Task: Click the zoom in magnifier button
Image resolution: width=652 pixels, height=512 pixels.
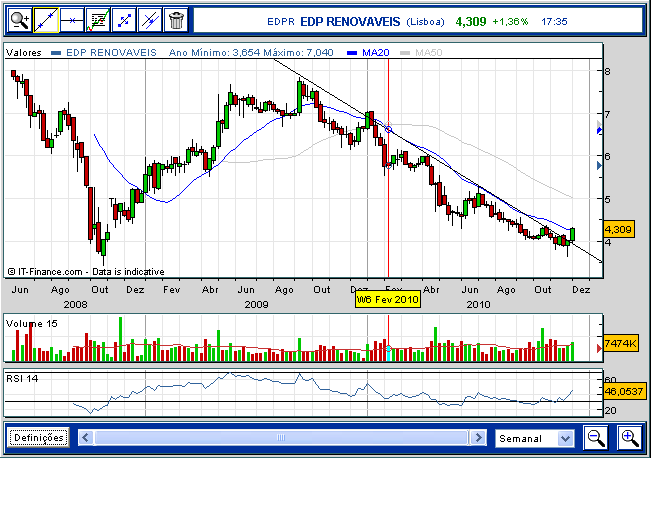Action: [x=630, y=438]
